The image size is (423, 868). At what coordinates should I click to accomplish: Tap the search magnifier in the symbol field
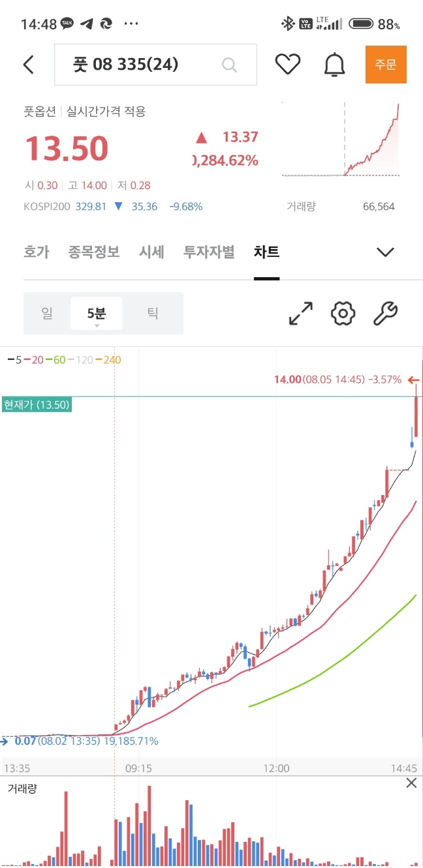click(x=229, y=64)
